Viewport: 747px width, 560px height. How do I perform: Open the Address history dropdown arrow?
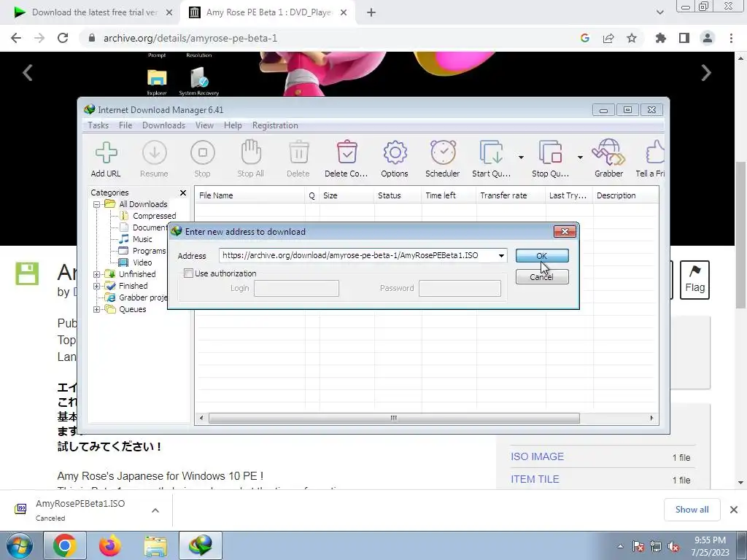pos(501,256)
